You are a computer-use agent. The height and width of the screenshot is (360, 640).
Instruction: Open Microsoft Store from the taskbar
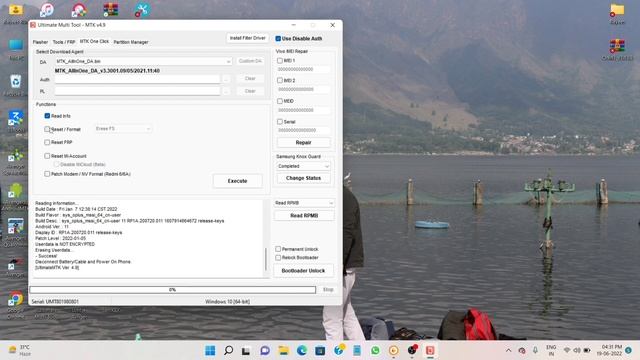[320, 350]
